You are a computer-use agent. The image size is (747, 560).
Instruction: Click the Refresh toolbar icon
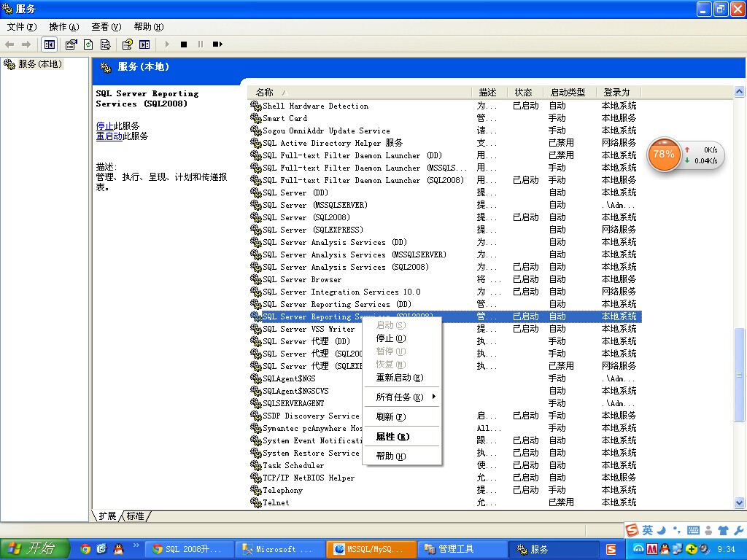coord(88,44)
